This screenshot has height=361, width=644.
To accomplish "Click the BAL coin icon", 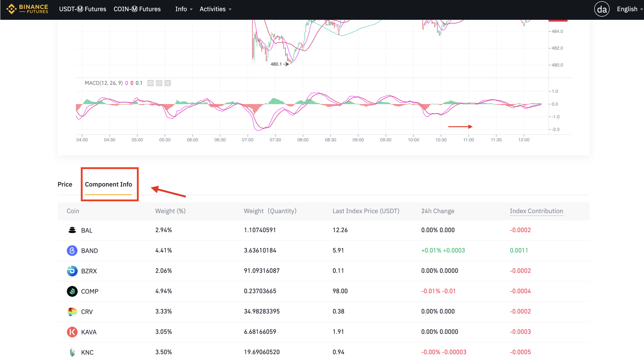I will pyautogui.click(x=72, y=230).
